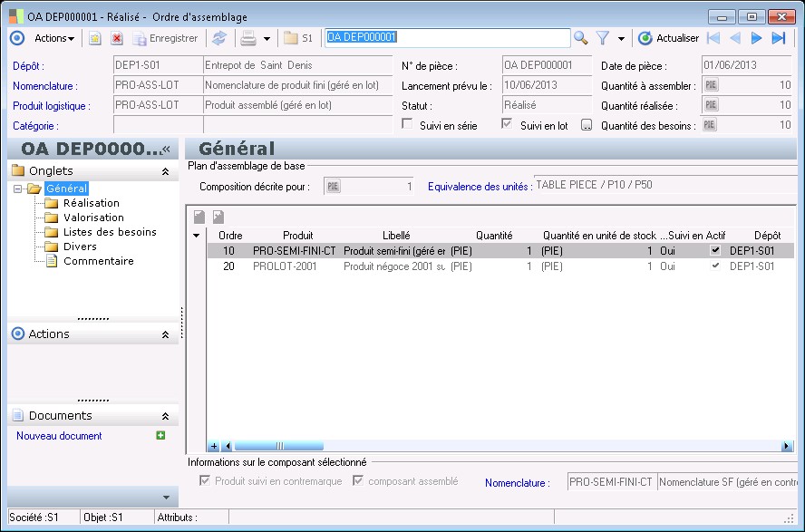The image size is (805, 532).
Task: Click the magnifier search icon
Action: (581, 38)
